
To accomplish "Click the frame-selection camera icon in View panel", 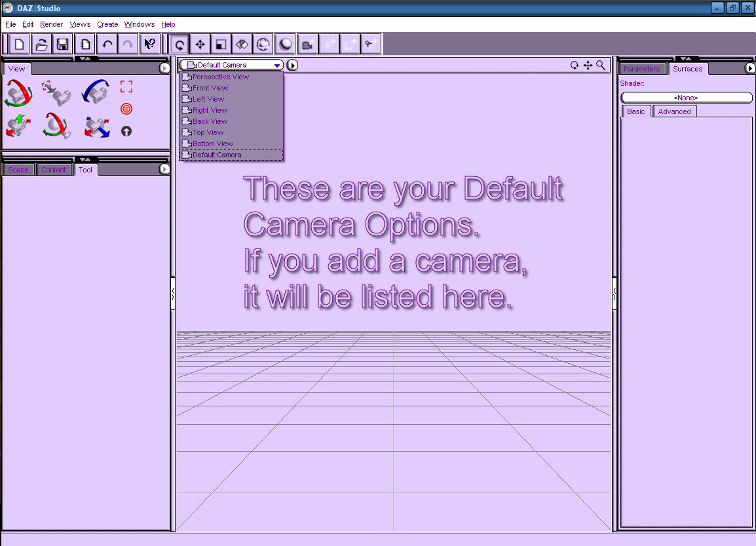I will tap(56, 93).
